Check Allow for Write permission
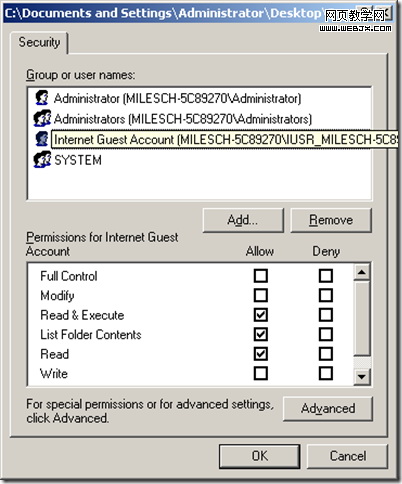Screen dimensions: 402x484 pyautogui.click(x=261, y=373)
